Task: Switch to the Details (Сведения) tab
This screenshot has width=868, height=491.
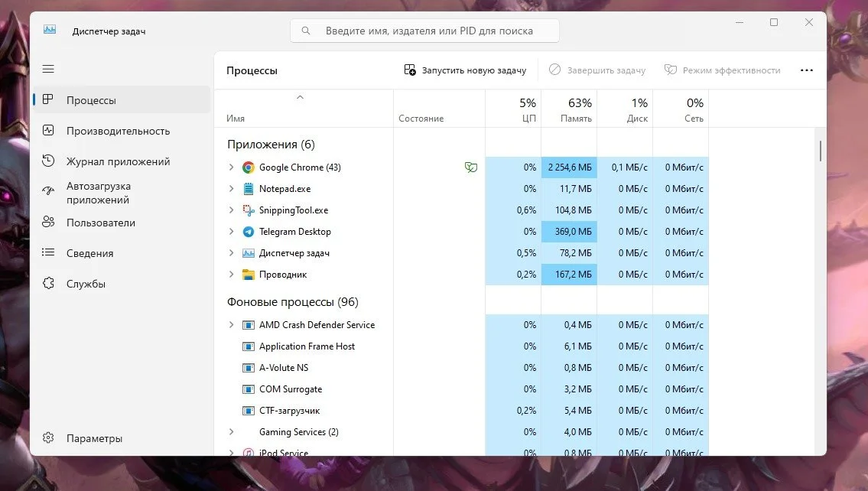Action: click(x=89, y=253)
